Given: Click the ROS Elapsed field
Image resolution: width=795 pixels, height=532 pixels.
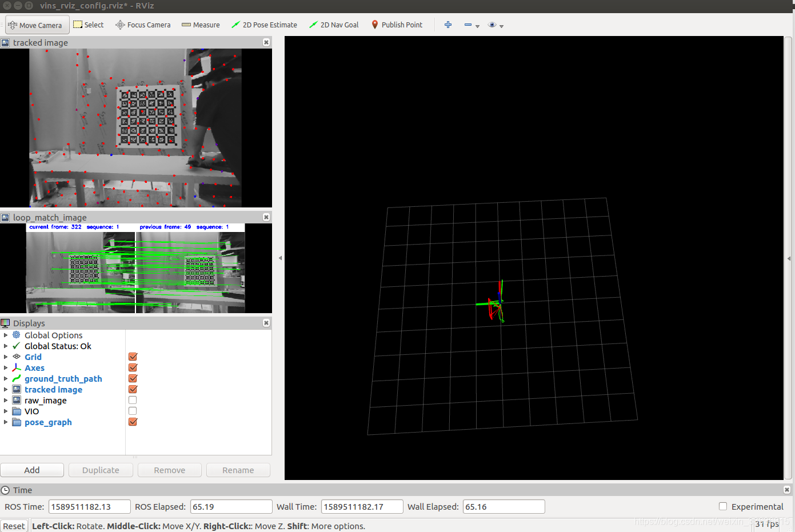Looking at the screenshot, I should pyautogui.click(x=231, y=506).
